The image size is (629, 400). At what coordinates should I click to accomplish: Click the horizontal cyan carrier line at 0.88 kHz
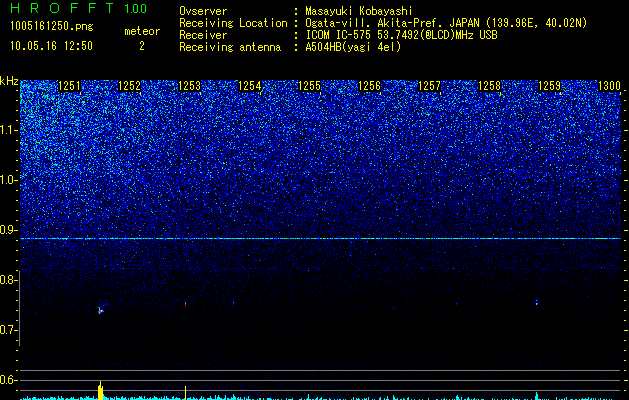click(x=321, y=238)
